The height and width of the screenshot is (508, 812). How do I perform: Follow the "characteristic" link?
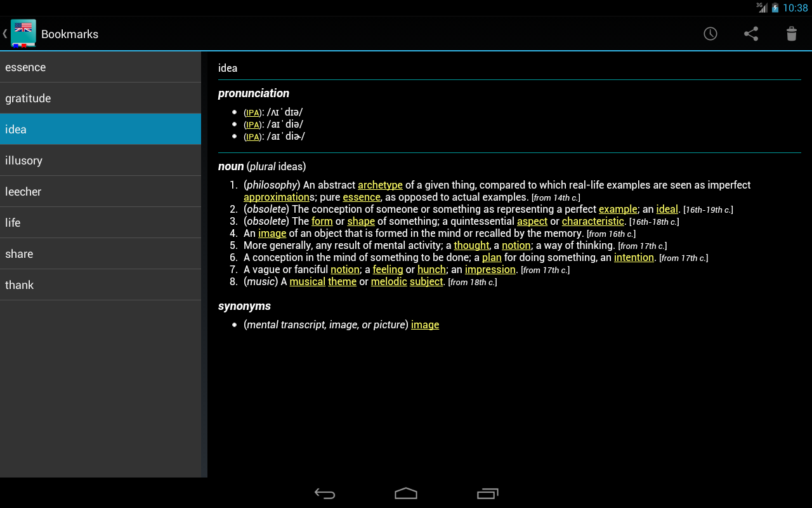click(x=593, y=222)
